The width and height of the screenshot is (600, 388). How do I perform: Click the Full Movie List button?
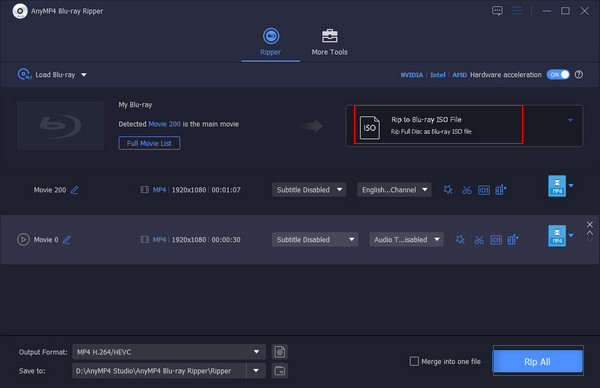pyautogui.click(x=149, y=143)
